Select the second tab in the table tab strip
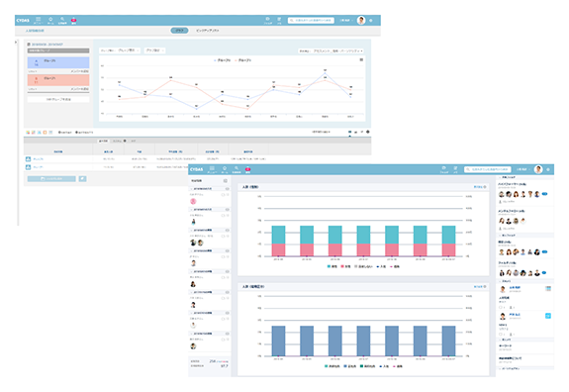 click(119, 141)
